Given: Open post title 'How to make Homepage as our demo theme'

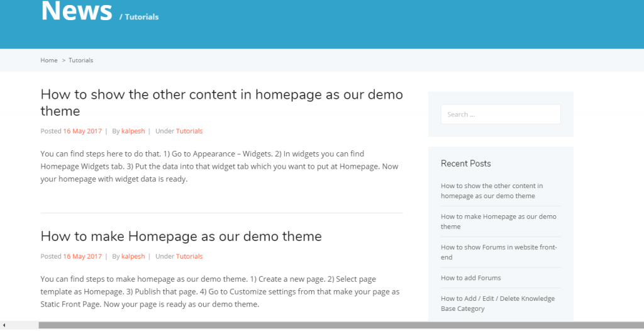Looking at the screenshot, I should (x=181, y=236).
